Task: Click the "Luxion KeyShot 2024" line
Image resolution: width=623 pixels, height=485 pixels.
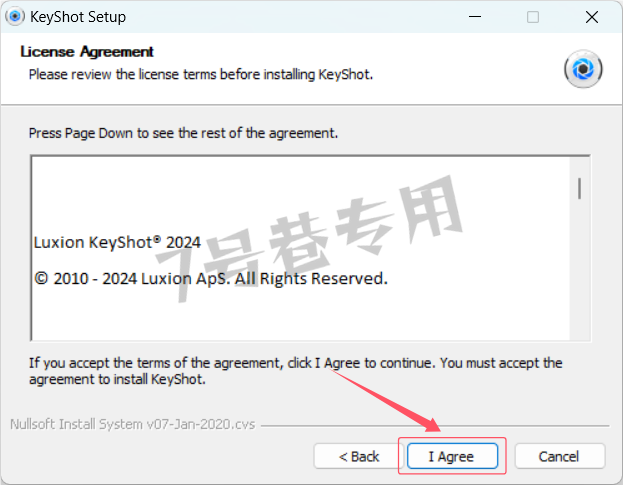Action: pos(117,242)
